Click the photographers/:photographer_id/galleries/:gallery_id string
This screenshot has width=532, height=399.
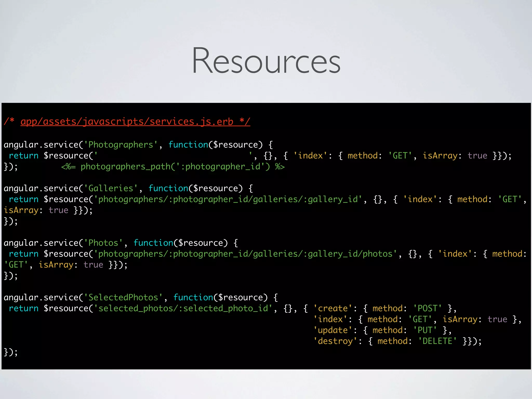point(228,199)
